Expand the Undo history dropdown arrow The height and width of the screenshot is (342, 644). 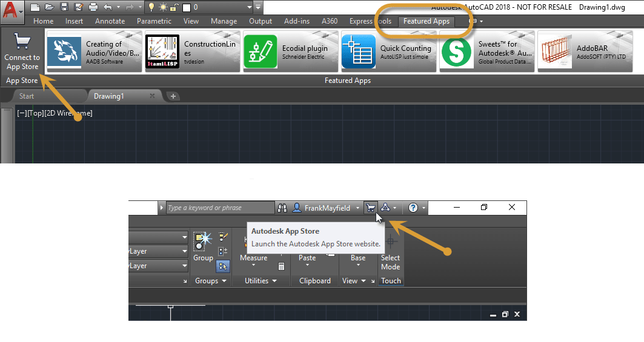coord(118,7)
